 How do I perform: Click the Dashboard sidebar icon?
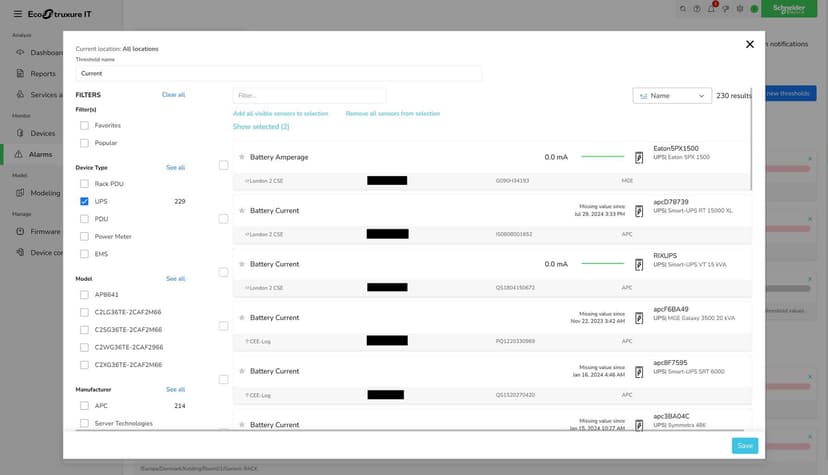click(20, 52)
